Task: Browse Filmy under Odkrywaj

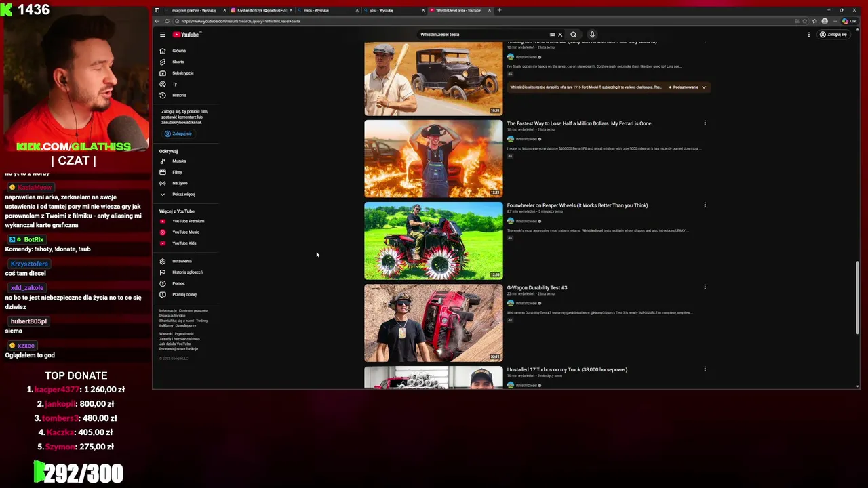Action: point(177,172)
